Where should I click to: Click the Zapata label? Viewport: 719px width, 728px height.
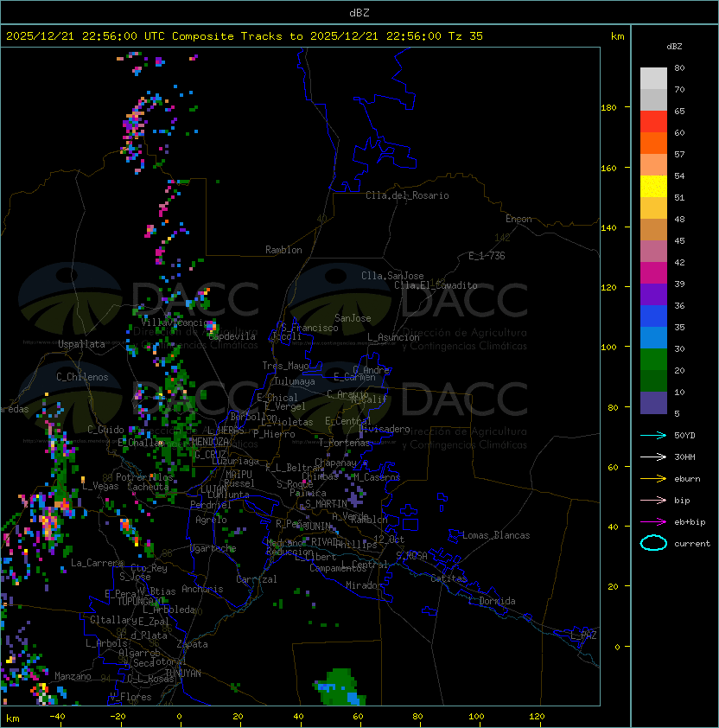[192, 644]
